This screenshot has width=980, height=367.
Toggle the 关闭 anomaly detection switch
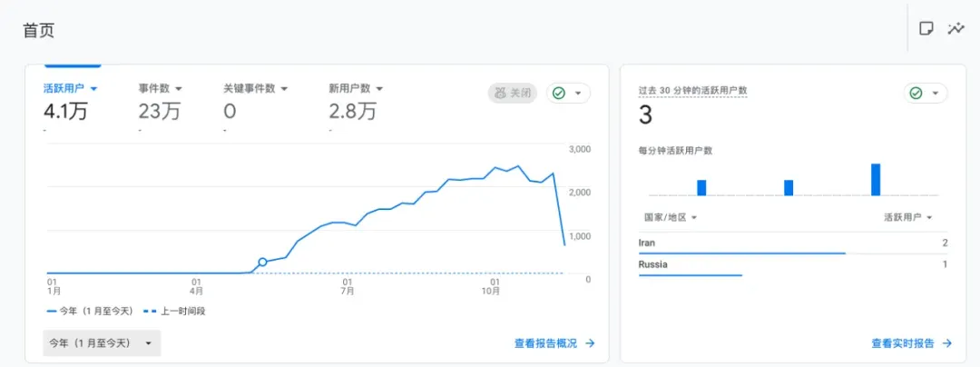[x=513, y=93]
